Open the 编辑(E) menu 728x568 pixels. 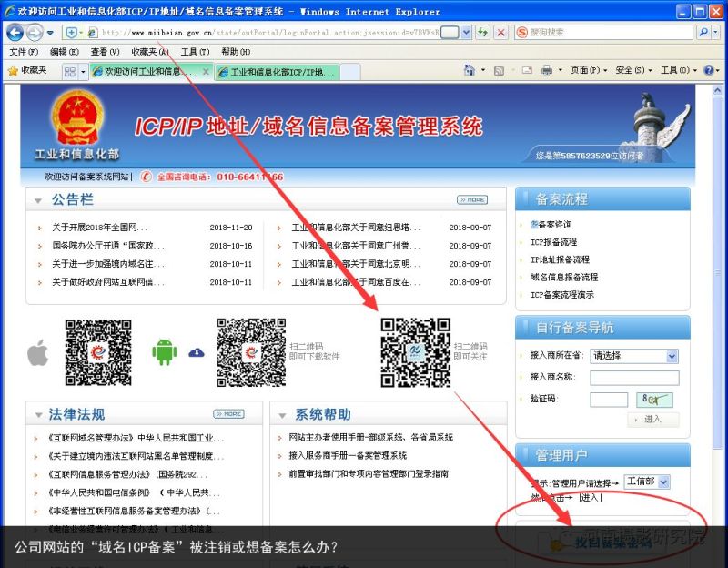(65, 52)
